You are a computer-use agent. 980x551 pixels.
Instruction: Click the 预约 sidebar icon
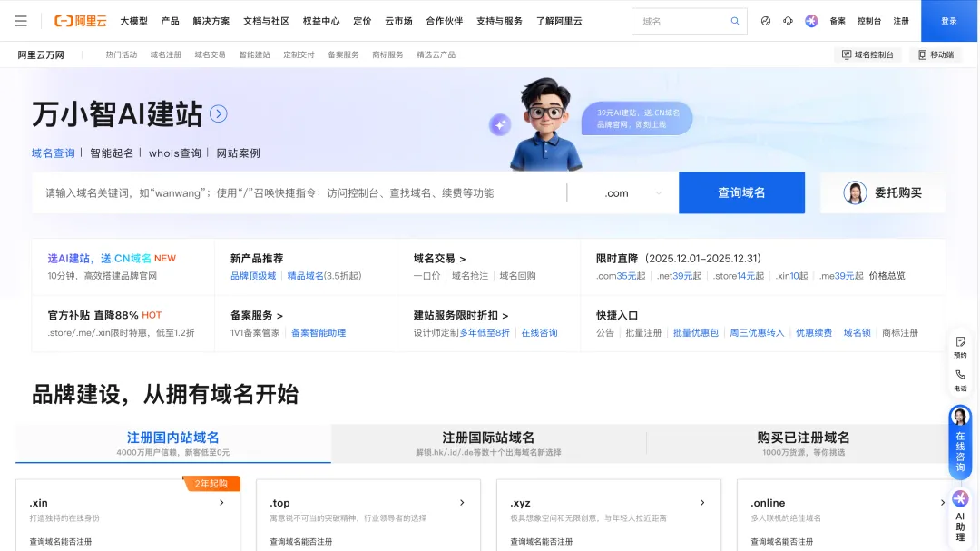(x=961, y=347)
